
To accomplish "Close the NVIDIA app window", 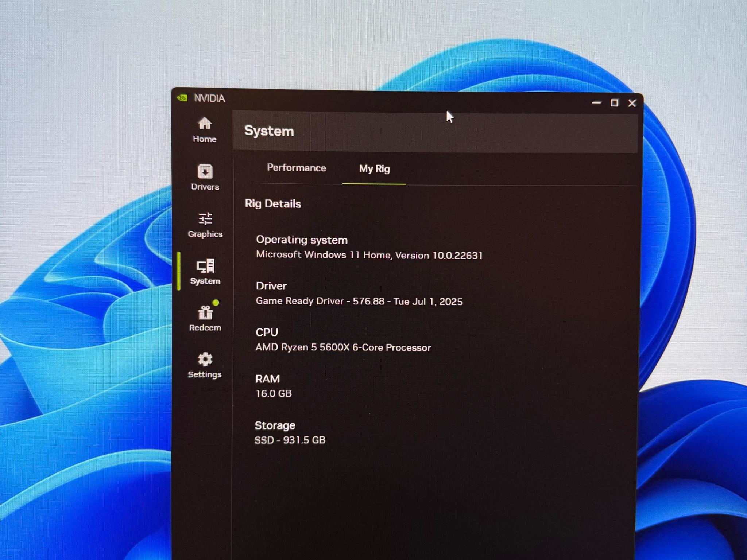I will tap(632, 103).
